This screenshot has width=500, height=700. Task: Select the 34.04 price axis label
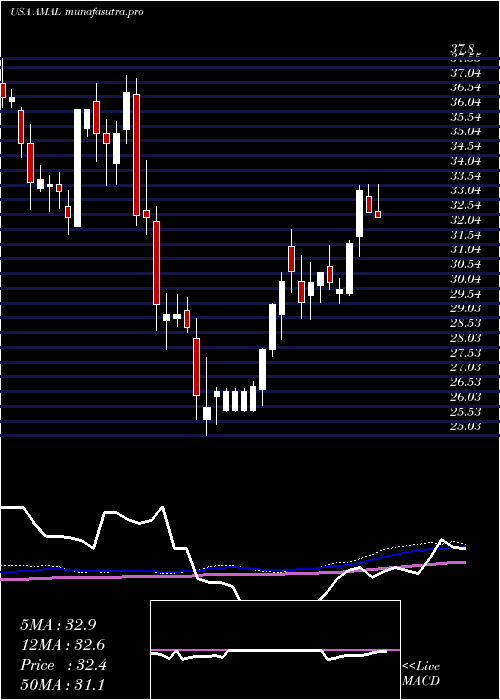(x=466, y=161)
